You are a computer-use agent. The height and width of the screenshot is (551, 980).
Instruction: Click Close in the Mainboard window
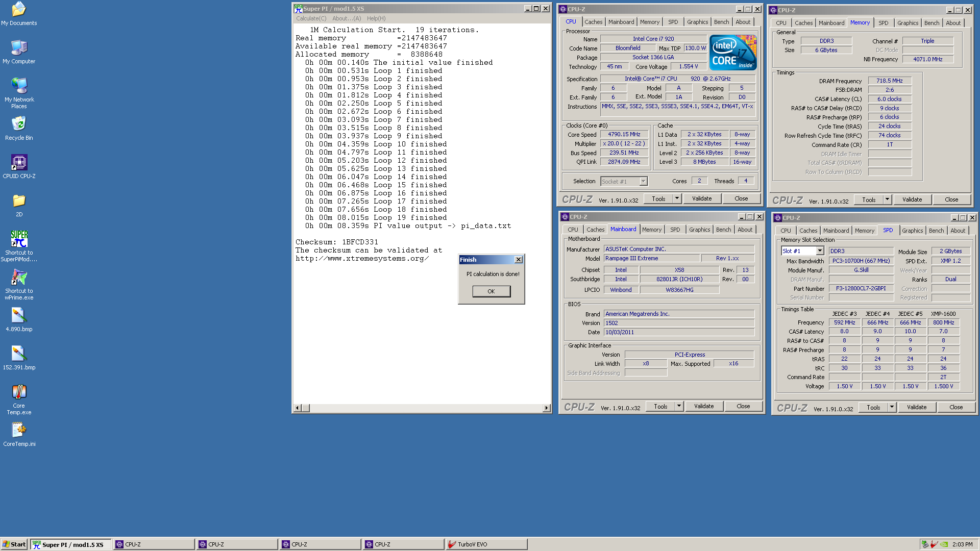(x=743, y=406)
